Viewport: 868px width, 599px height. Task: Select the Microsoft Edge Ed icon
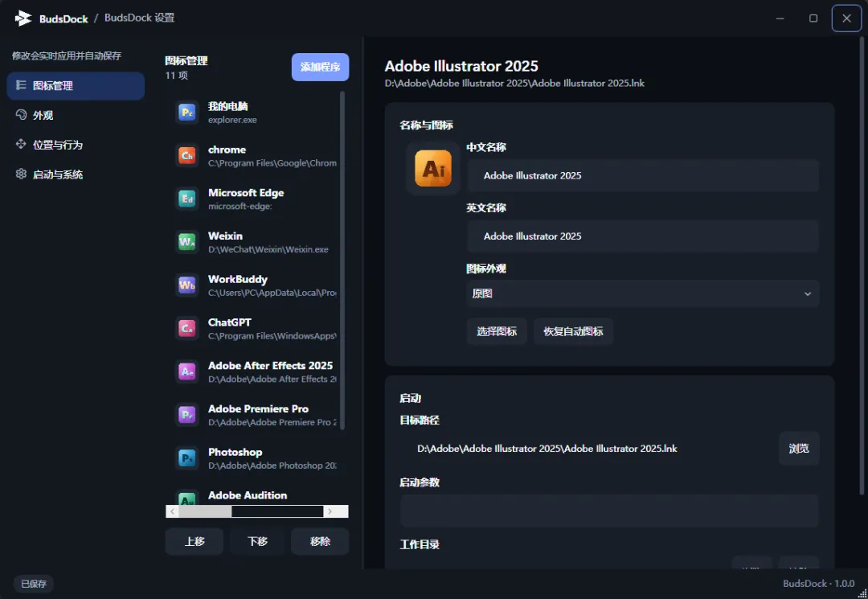pos(187,199)
